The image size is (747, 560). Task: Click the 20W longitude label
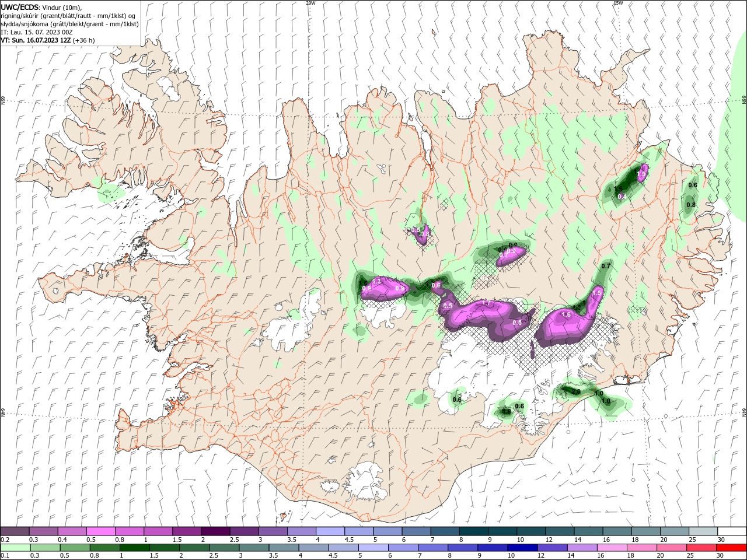click(x=310, y=3)
